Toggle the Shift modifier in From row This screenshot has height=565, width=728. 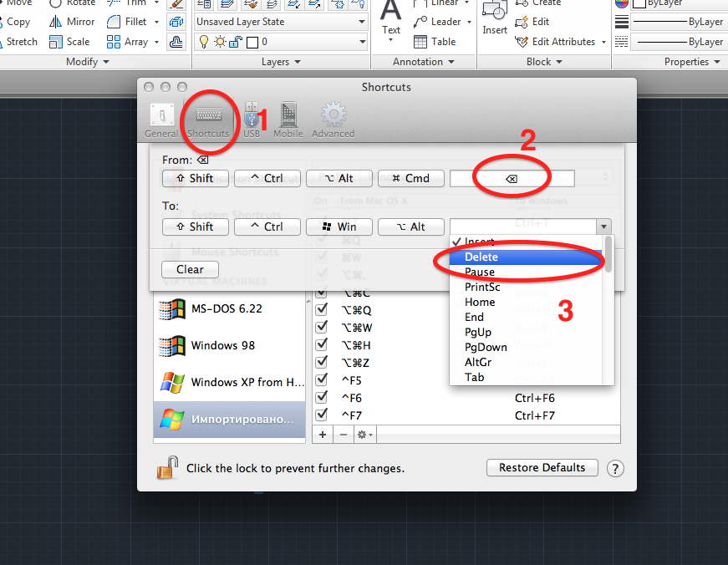click(195, 178)
